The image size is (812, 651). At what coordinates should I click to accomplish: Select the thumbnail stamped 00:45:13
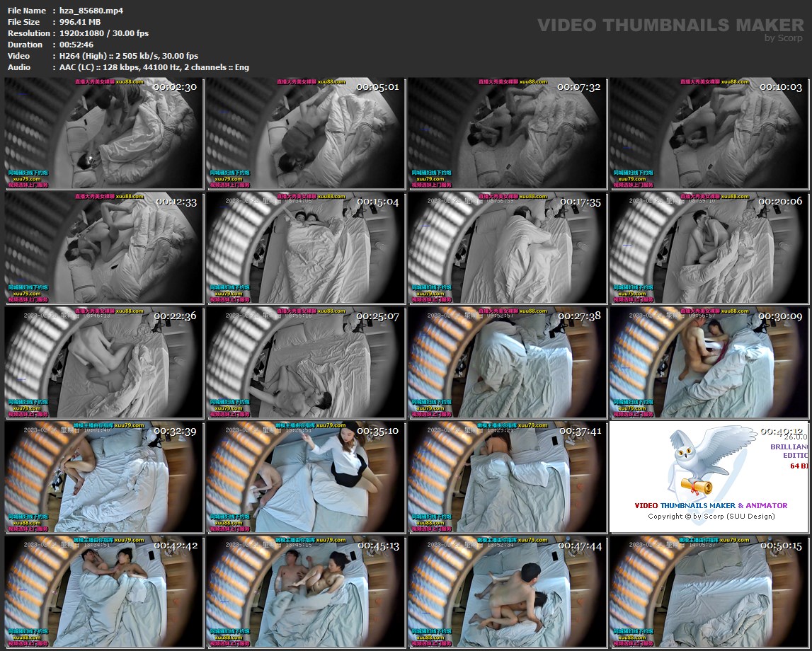[x=306, y=592]
